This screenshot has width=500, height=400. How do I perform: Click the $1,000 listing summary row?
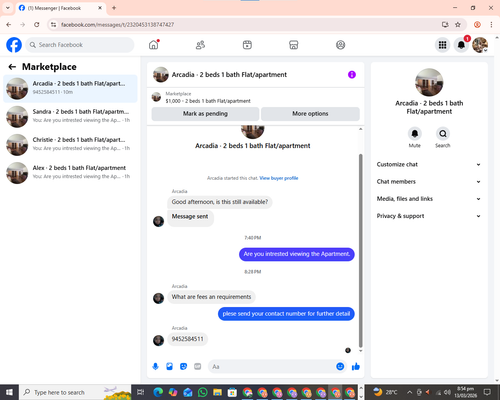coord(256,97)
